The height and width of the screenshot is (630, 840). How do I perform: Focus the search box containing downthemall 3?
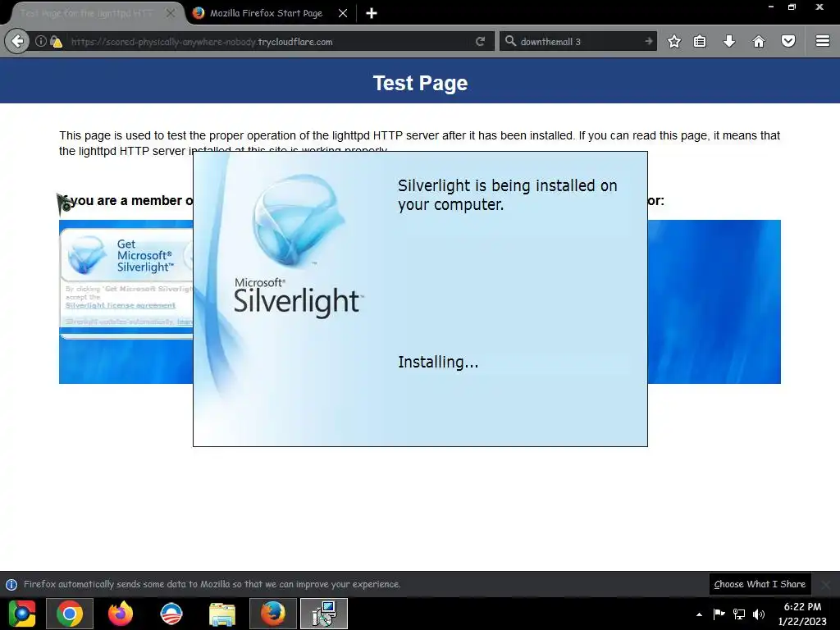(x=578, y=41)
